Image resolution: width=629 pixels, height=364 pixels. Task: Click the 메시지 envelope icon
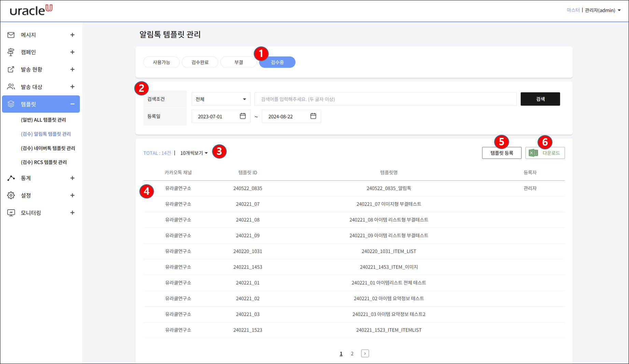pyautogui.click(x=11, y=35)
